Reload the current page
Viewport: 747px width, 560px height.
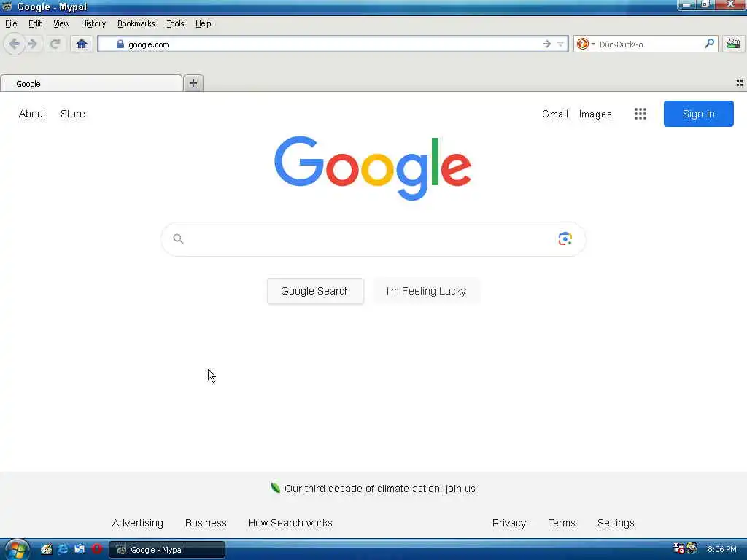[55, 44]
